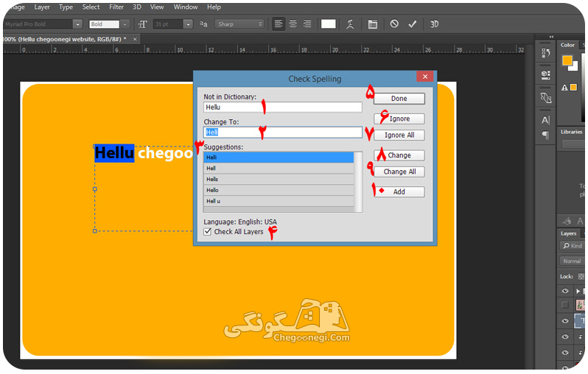Image resolution: width=588 pixels, height=374 pixels.
Task: Open the Normal blend mode dropdown
Action: 572,261
